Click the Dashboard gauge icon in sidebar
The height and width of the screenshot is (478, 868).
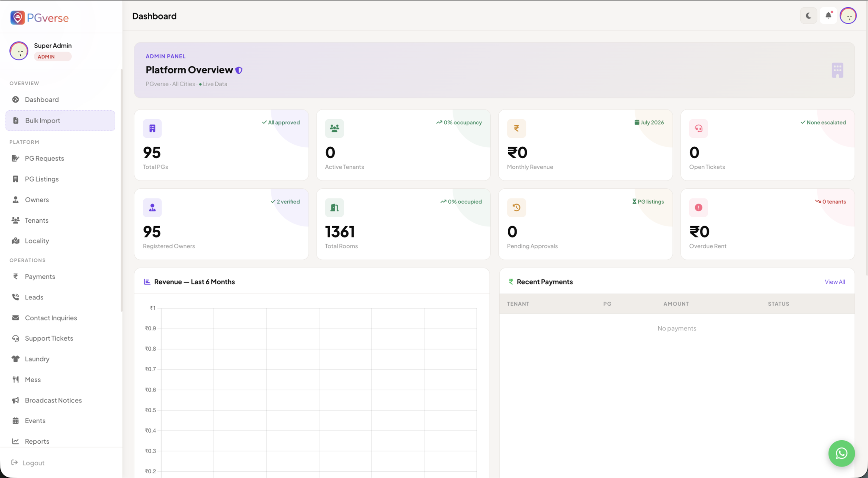pyautogui.click(x=16, y=100)
